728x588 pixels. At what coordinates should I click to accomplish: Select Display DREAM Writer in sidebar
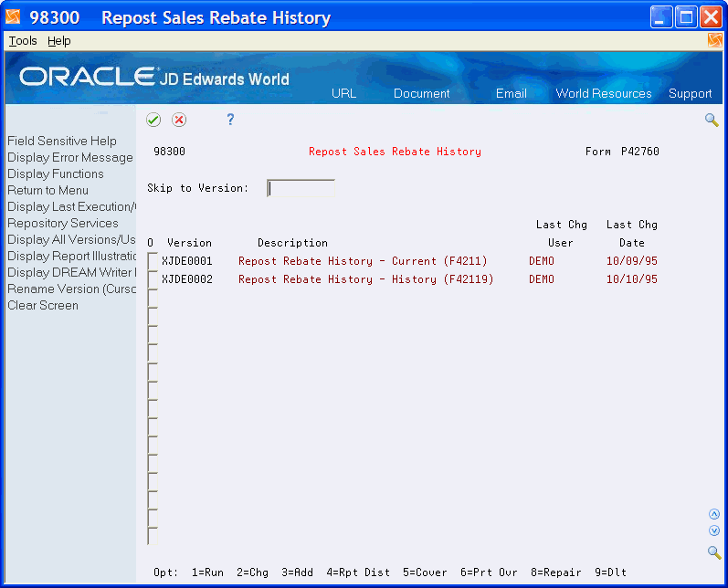pos(71,272)
